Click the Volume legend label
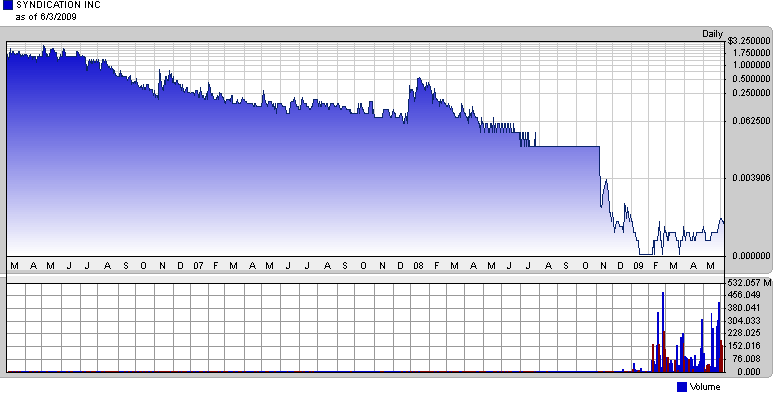The image size is (777, 395). click(x=705, y=387)
